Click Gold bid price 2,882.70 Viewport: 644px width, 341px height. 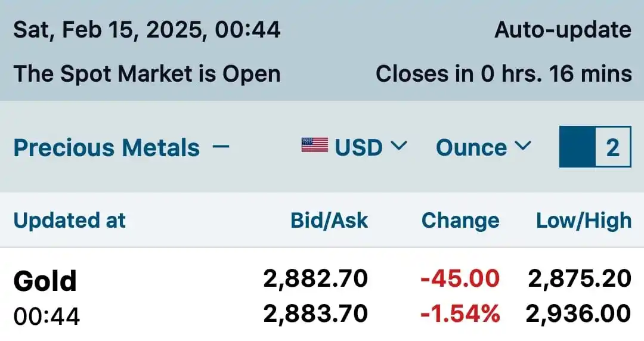315,278
